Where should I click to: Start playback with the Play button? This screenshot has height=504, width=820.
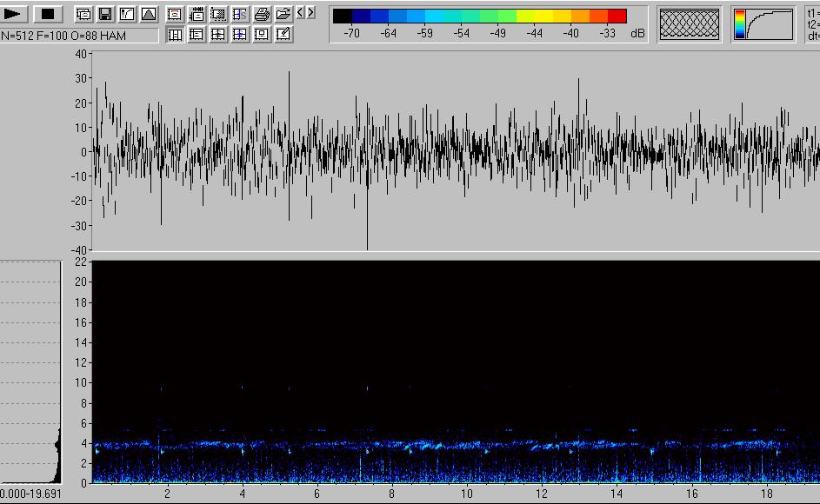click(15, 14)
